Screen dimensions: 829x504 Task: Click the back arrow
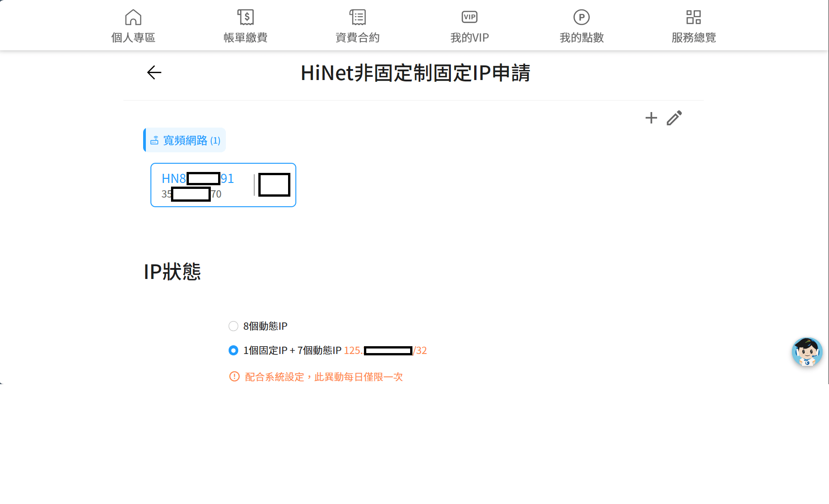tap(154, 72)
